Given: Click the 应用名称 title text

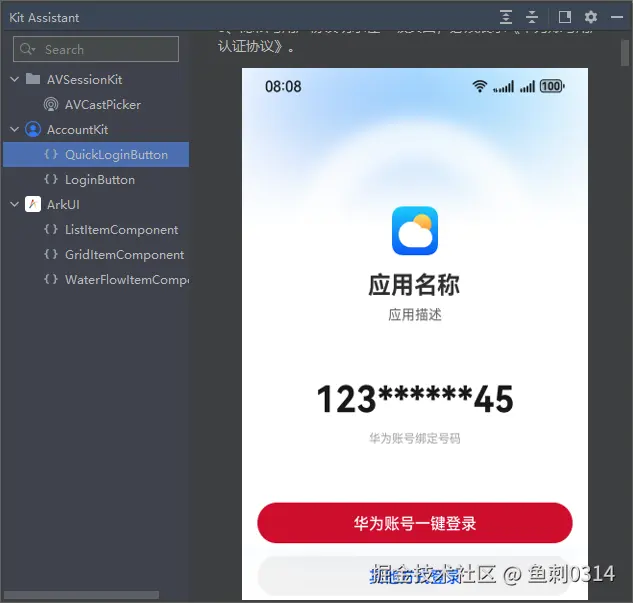Looking at the screenshot, I should (414, 285).
